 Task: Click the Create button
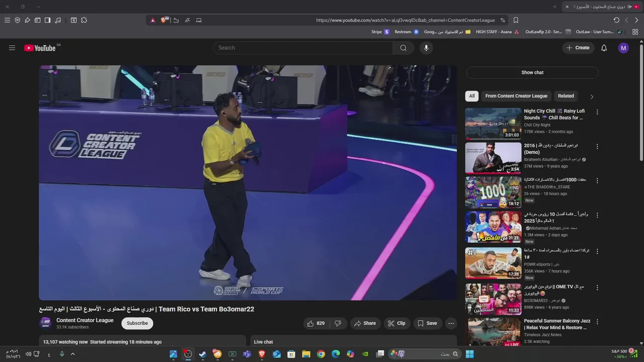pos(578,48)
